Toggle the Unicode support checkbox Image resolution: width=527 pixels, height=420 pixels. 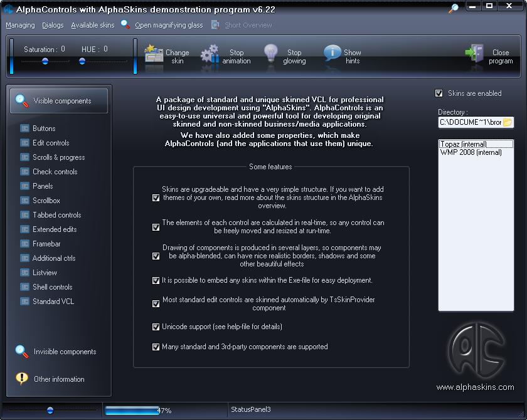(x=156, y=327)
